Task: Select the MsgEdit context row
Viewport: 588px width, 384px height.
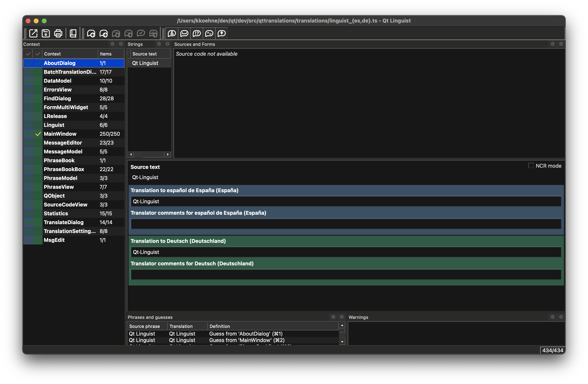Action: pyautogui.click(x=74, y=240)
